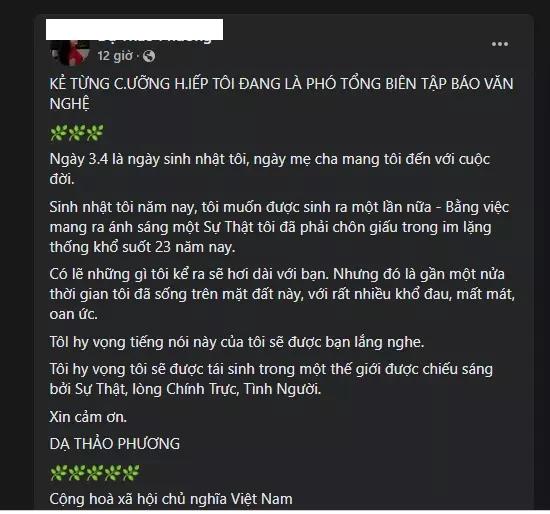Click the text "bởi Sự Thật, lòng Chính Trực"
Screen dimensions: 550x514
[x=144, y=389]
